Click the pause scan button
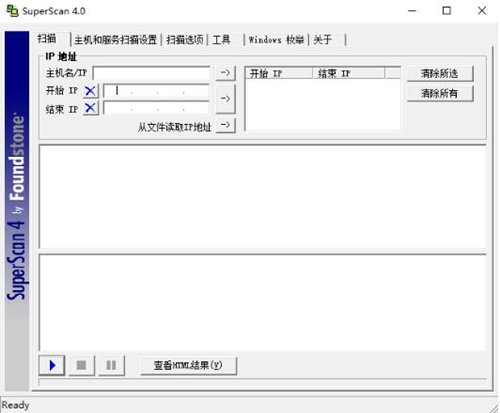Image resolution: width=500 pixels, height=413 pixels. pos(111,365)
